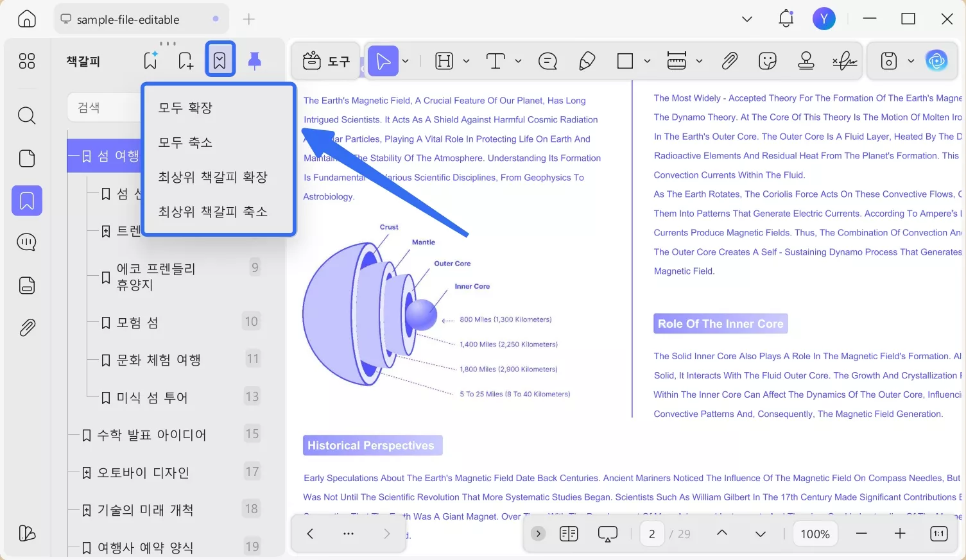This screenshot has height=560, width=966.
Task: Expand the 오토바이 디자인 bookmark
Action: click(87, 473)
